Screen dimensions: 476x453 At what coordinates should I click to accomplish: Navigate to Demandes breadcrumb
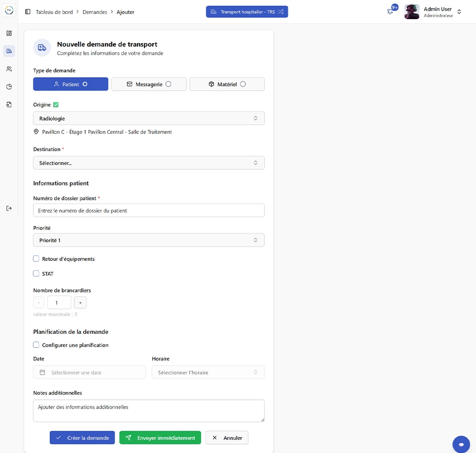(x=95, y=12)
